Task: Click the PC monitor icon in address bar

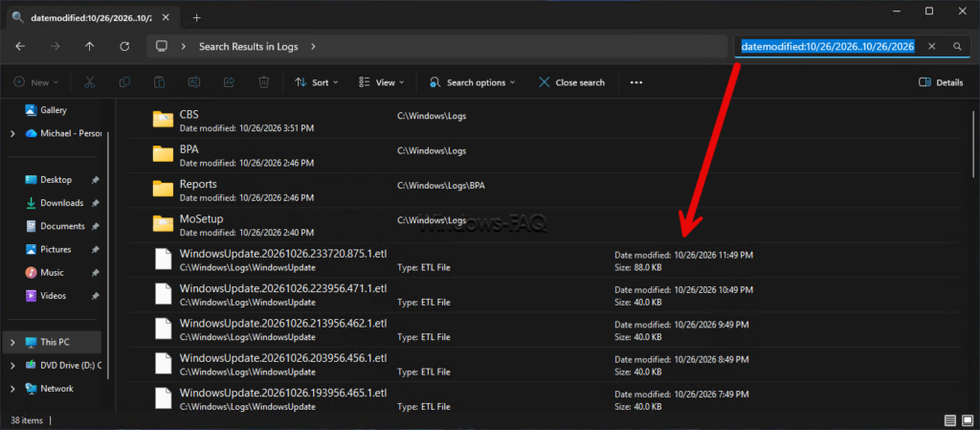Action: (163, 46)
